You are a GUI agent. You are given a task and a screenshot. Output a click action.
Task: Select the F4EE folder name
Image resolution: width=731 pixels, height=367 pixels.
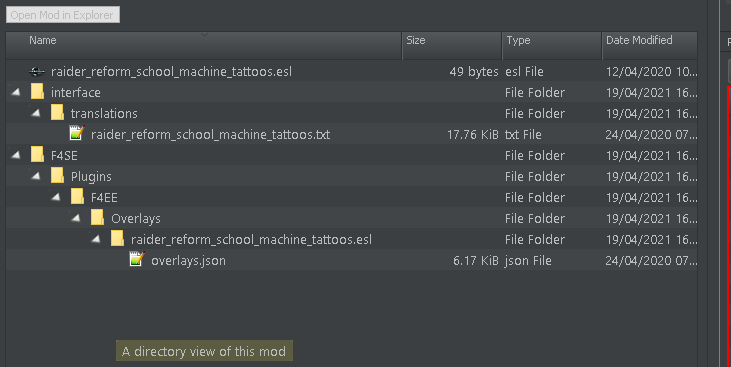coord(104,197)
